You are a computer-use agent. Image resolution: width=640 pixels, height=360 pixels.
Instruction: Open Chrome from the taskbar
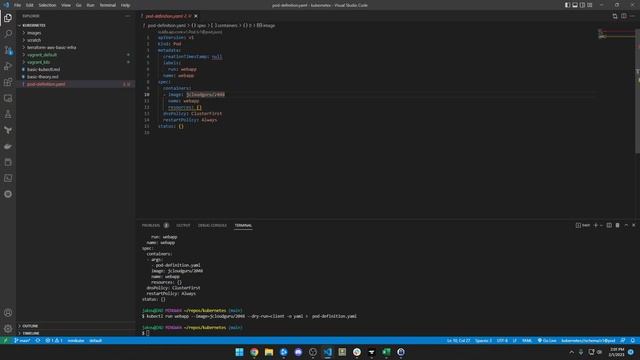point(254,352)
